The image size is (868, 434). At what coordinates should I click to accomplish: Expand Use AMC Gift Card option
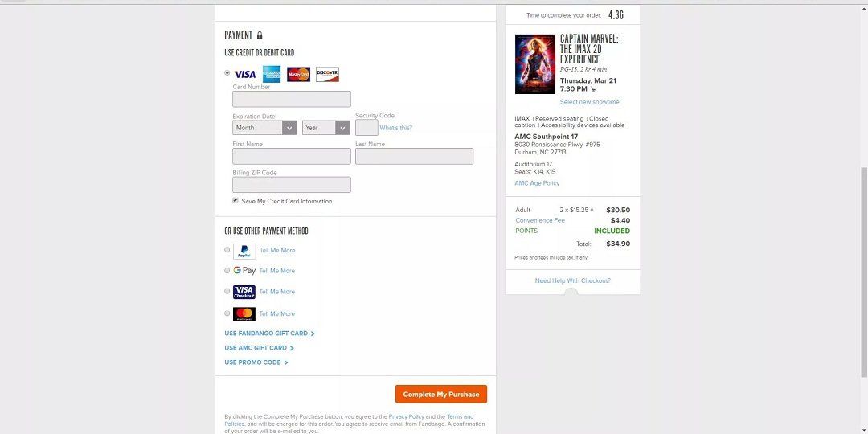coord(259,348)
